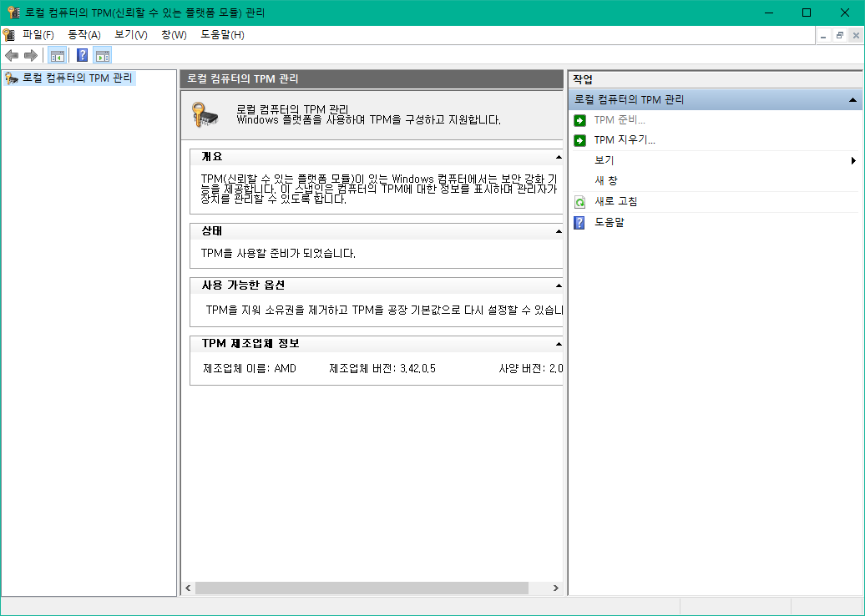Toggle the action pane show/hide icon
Image resolution: width=865 pixels, height=616 pixels.
point(103,55)
